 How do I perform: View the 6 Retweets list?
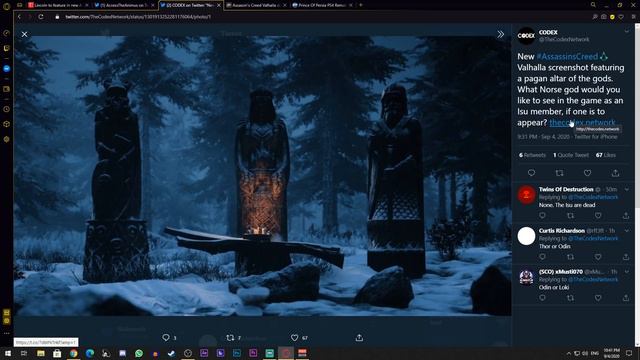tap(532, 155)
